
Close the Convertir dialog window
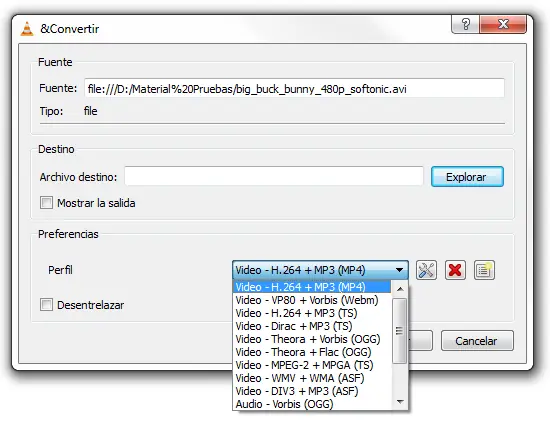(x=503, y=24)
